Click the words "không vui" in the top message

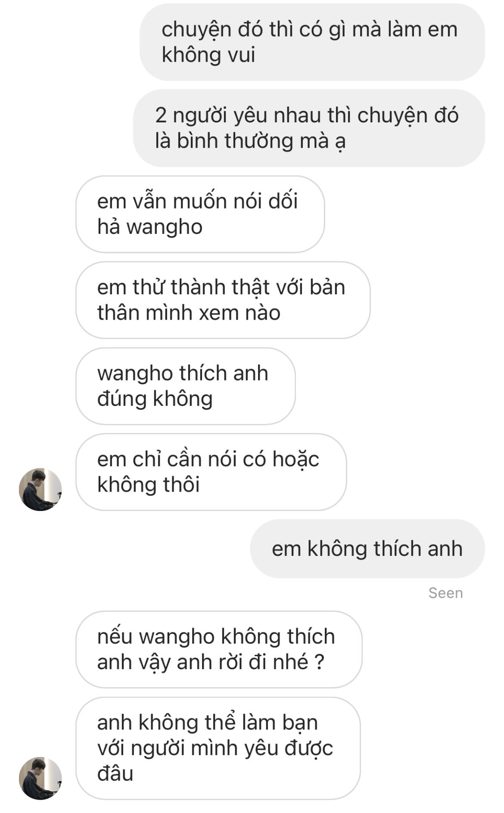click(208, 55)
